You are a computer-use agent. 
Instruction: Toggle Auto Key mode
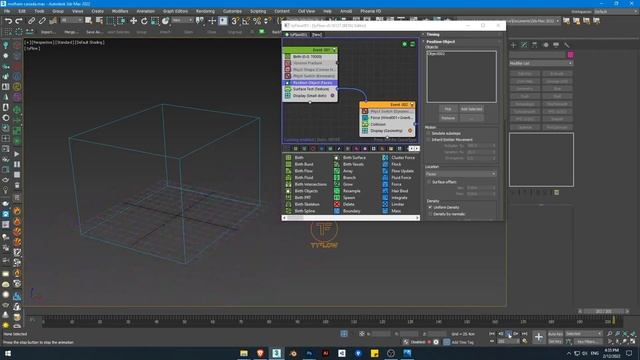[x=555, y=334]
